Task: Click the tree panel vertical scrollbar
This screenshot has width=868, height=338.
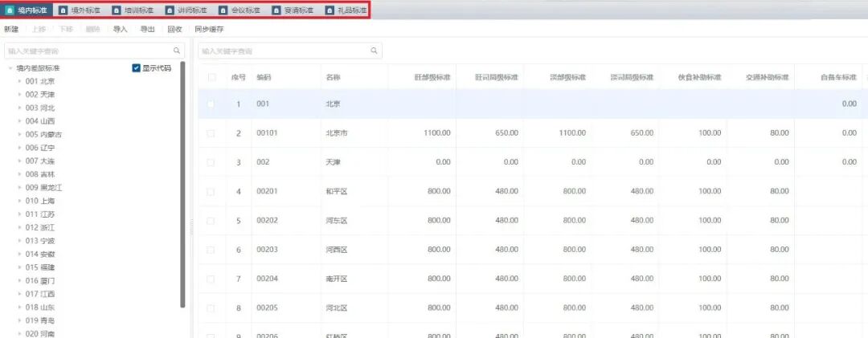Action: click(x=182, y=184)
